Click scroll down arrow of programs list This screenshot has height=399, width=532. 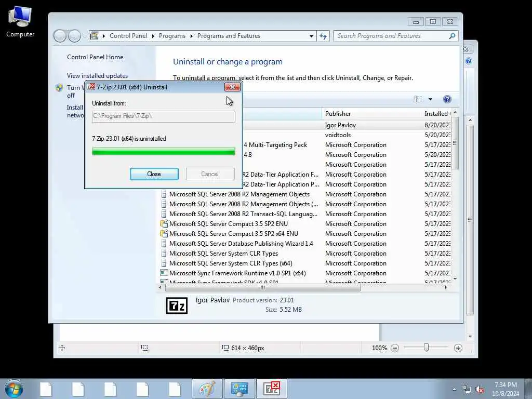click(455, 279)
